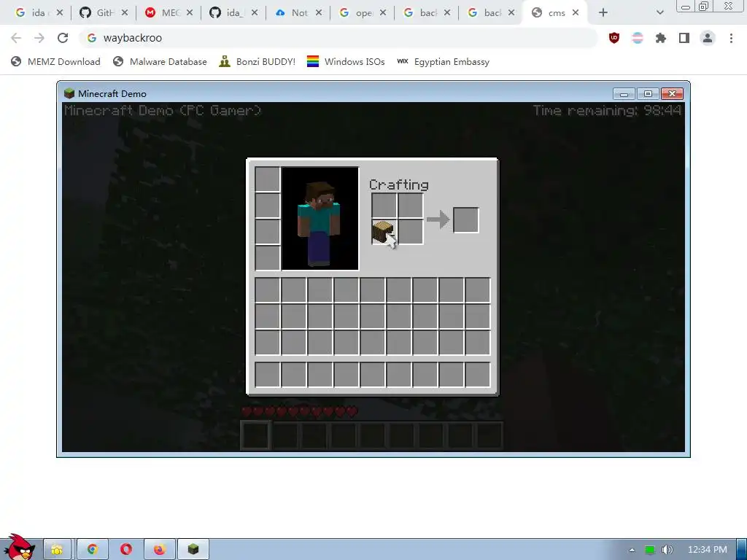The height and width of the screenshot is (560, 747).
Task: Pick up the wood log in crafting grid
Action: click(x=384, y=232)
